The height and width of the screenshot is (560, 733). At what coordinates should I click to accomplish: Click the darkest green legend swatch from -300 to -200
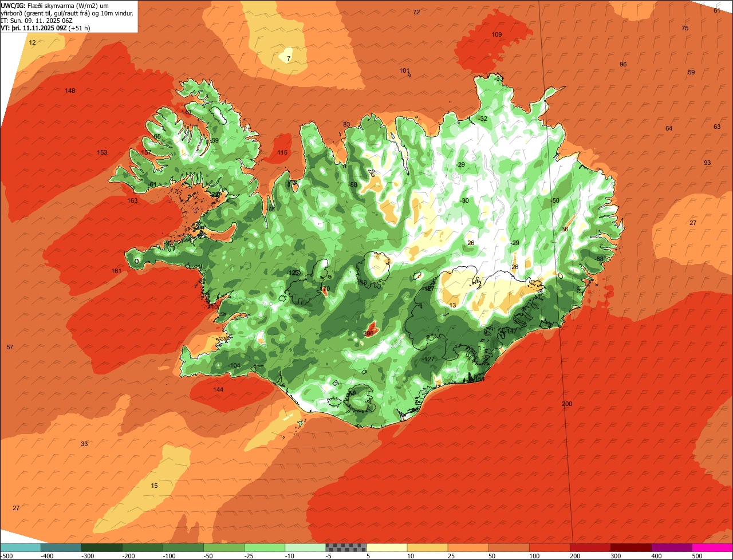point(101,547)
